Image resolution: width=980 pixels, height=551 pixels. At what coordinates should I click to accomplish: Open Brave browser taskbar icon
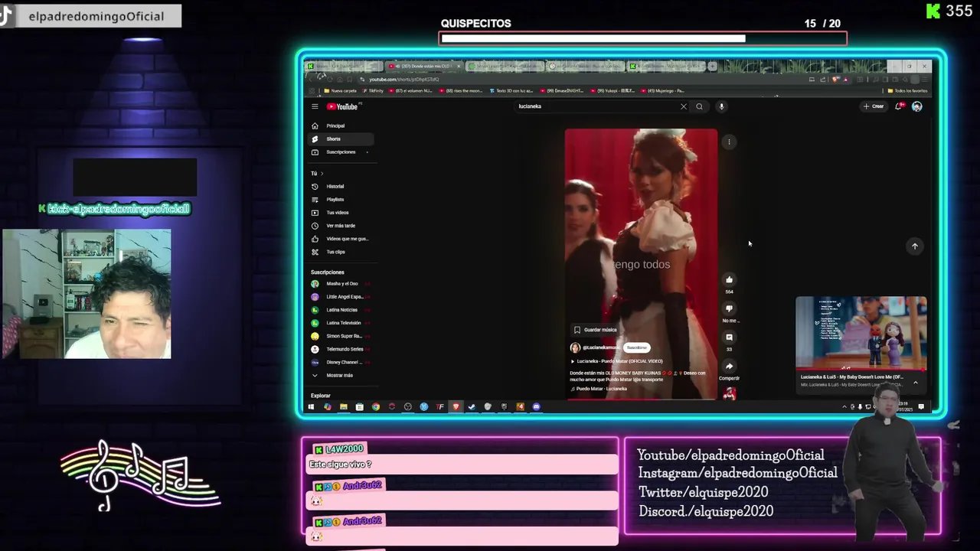pos(456,407)
